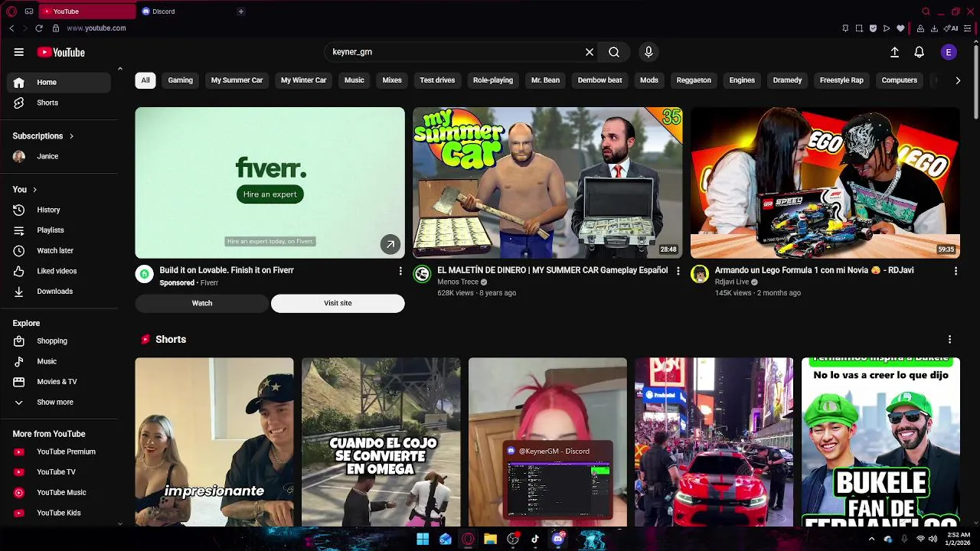The height and width of the screenshot is (551, 980).
Task: Open File Explorer from the taskbar
Action: tap(490, 539)
